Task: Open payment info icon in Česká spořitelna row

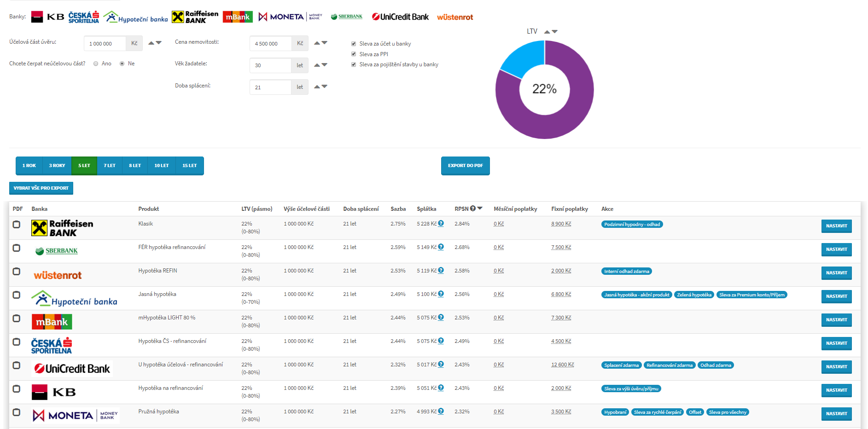Action: click(441, 341)
